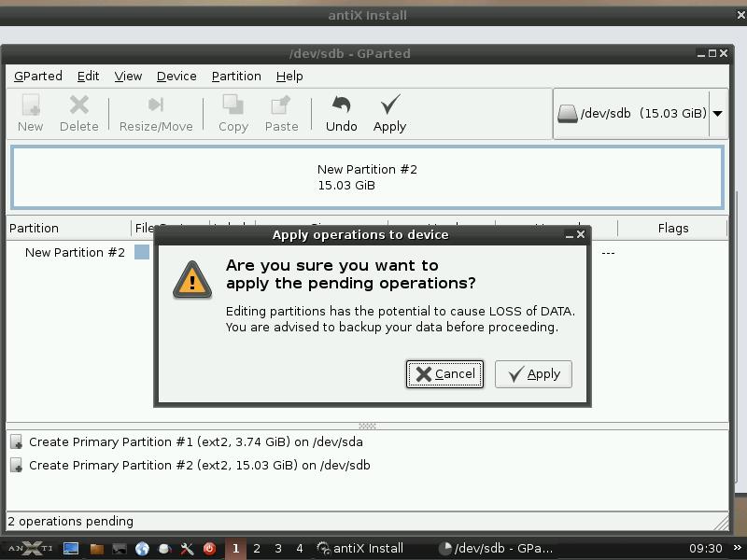
Task: Close the antiX Install window
Action: coord(741,15)
